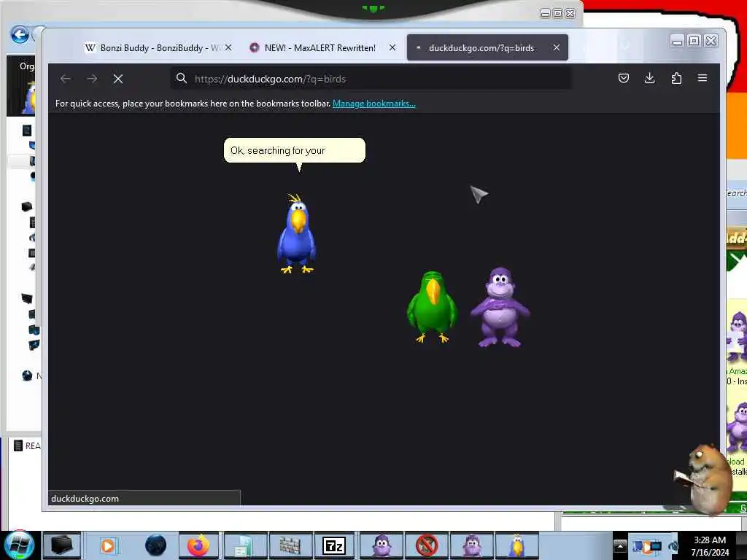Open the brick wall firewall taskbar icon
The height and width of the screenshot is (560, 747).
tap(290, 545)
